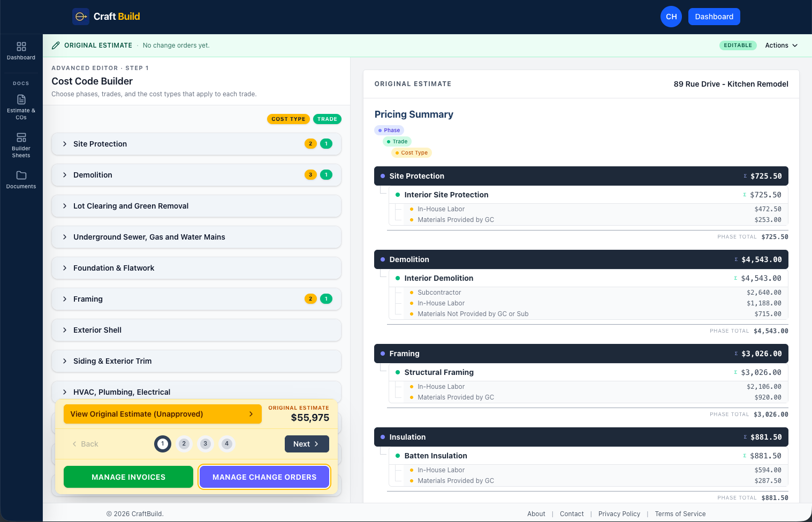
Task: Jump to step 4 in the wizard
Action: click(x=227, y=443)
